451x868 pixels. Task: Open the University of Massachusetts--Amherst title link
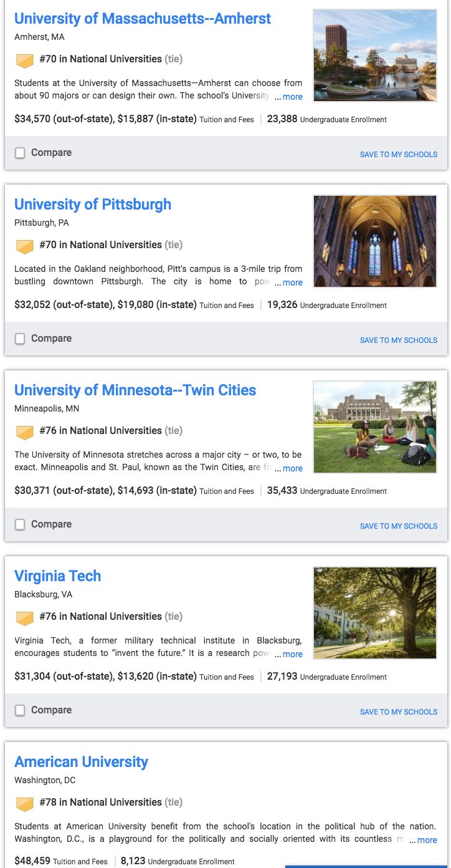pyautogui.click(x=143, y=19)
